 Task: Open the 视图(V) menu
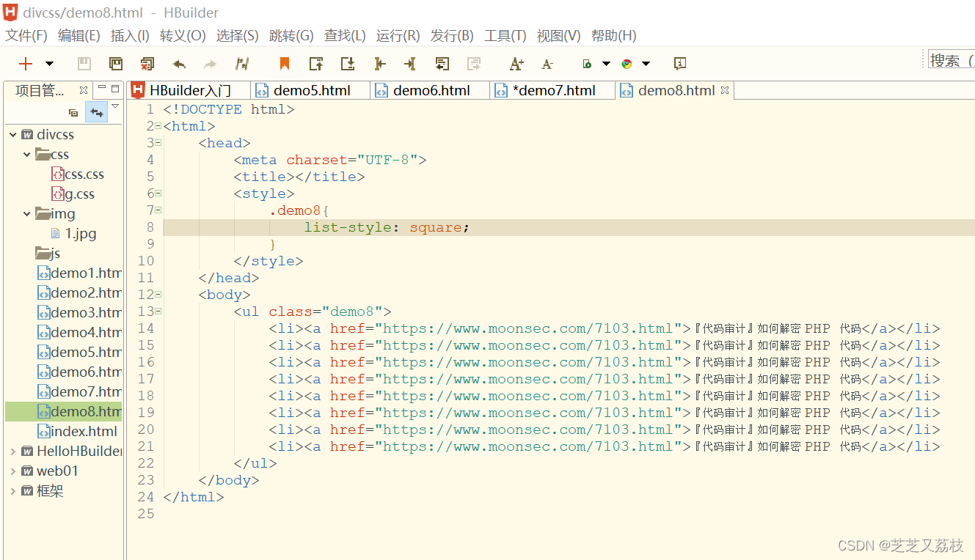tap(558, 35)
